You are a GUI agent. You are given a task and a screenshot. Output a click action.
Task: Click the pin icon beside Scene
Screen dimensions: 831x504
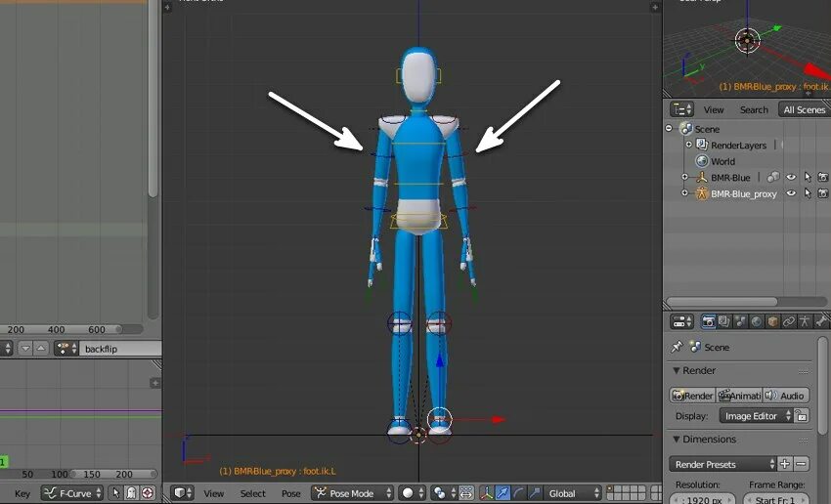point(677,347)
